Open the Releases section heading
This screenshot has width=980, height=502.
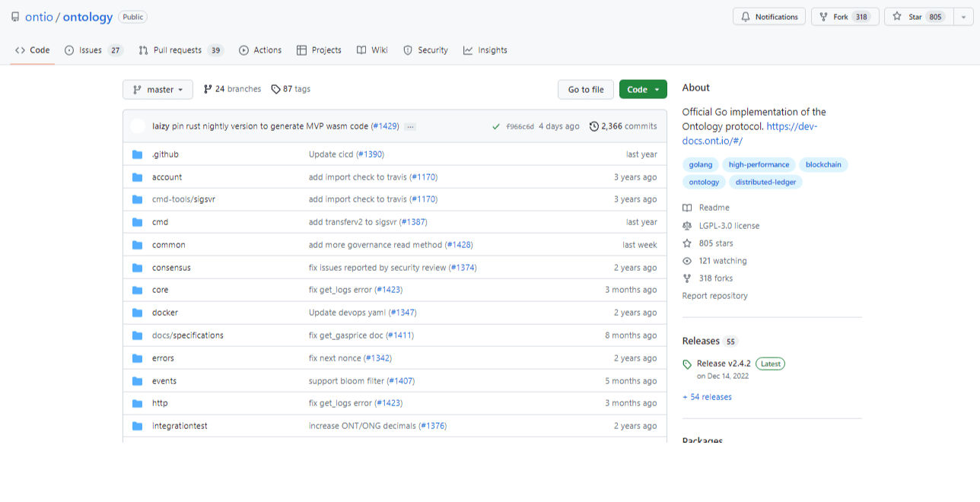coord(701,341)
